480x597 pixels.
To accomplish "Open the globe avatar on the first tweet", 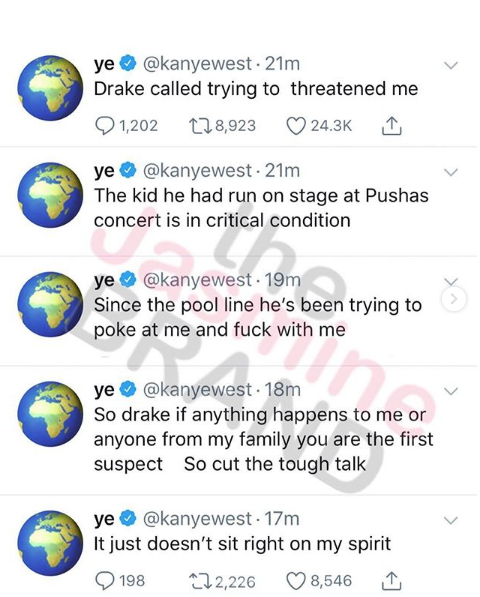I will click(x=50, y=88).
